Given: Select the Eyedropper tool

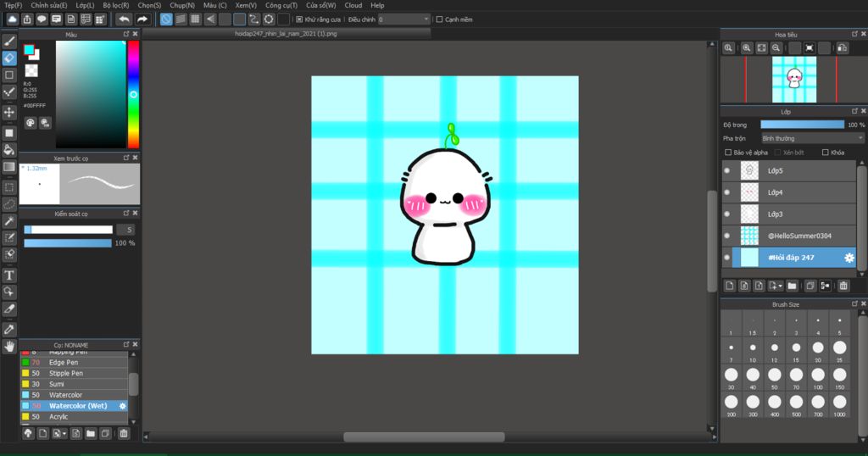Looking at the screenshot, I should pos(9,329).
